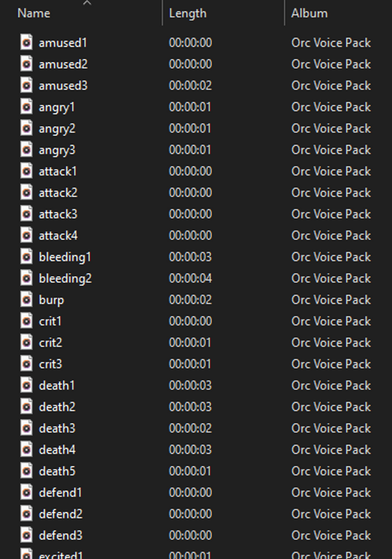The height and width of the screenshot is (559, 392).
Task: Select the amused3 audio file
Action: click(x=63, y=86)
